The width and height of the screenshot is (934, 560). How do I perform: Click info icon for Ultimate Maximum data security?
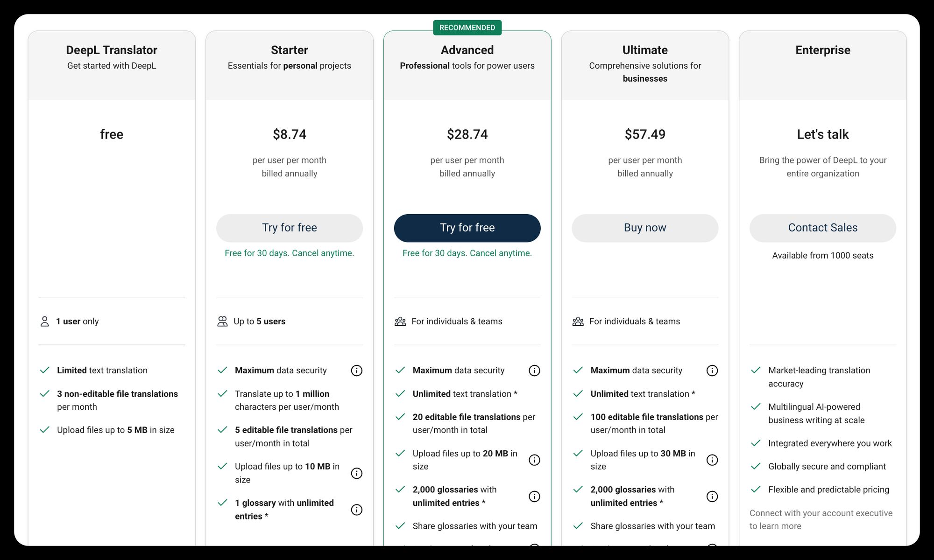click(x=712, y=371)
